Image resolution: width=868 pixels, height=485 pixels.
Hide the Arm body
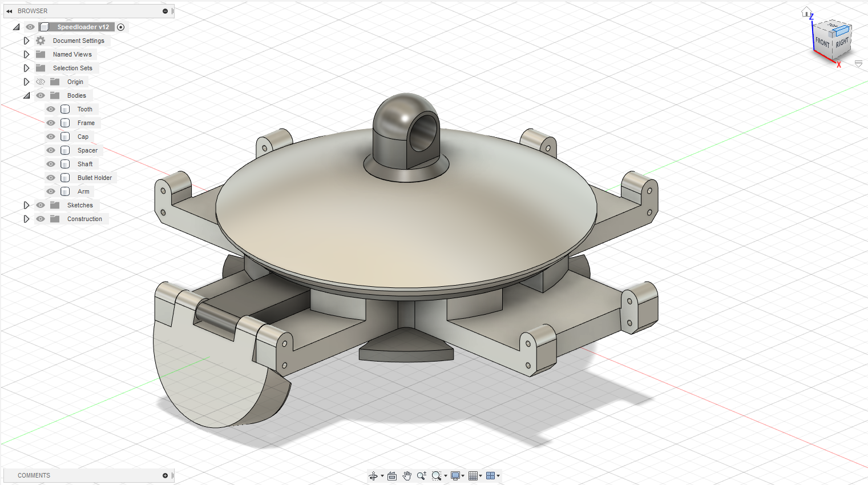pos(51,191)
